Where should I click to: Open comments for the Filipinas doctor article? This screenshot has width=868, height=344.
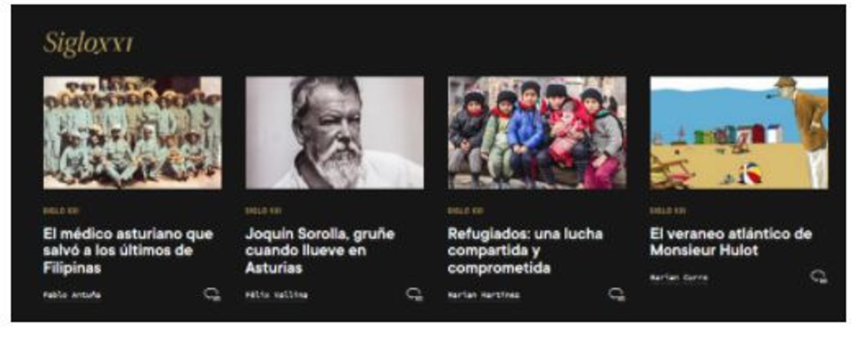(212, 295)
